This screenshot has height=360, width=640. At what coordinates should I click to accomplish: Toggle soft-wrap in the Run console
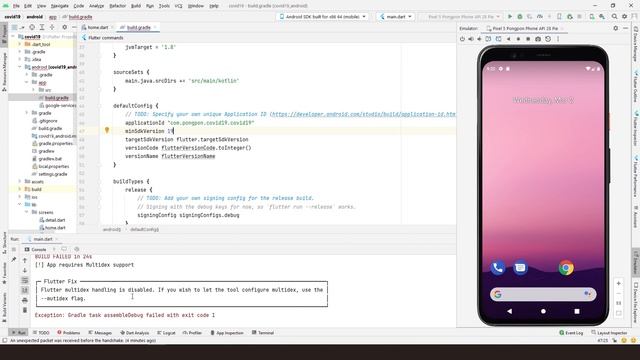click(24, 280)
